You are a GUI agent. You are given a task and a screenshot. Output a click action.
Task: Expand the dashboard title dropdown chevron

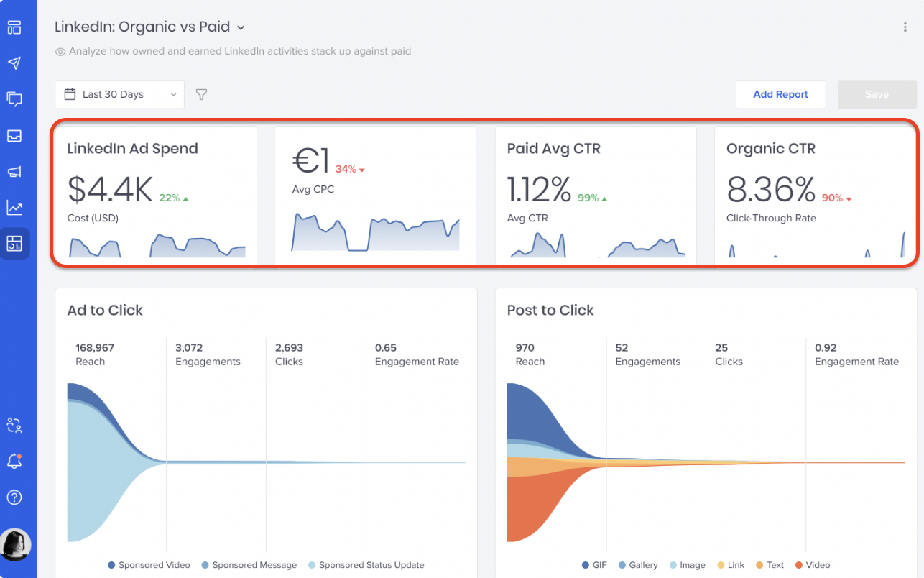(x=241, y=28)
